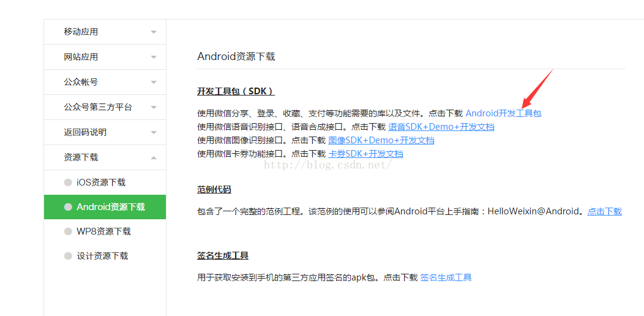Click the 点击下载 sample code link

605,212
